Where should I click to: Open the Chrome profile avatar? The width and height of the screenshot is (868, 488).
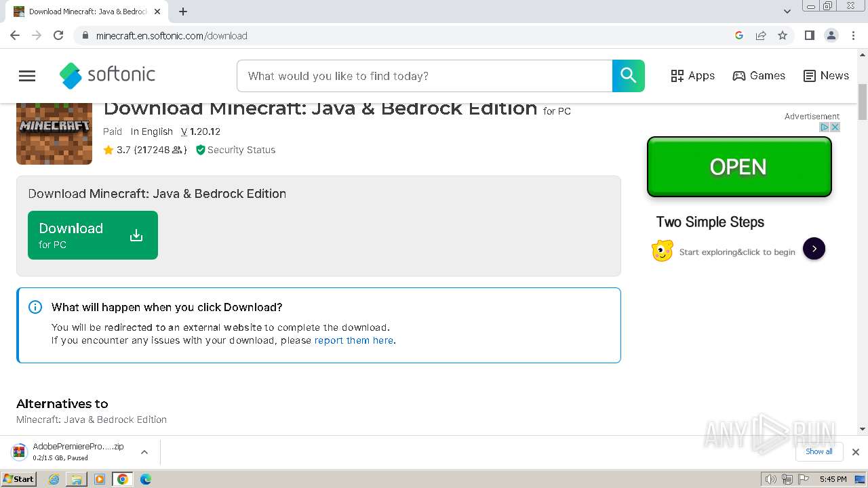click(x=831, y=35)
